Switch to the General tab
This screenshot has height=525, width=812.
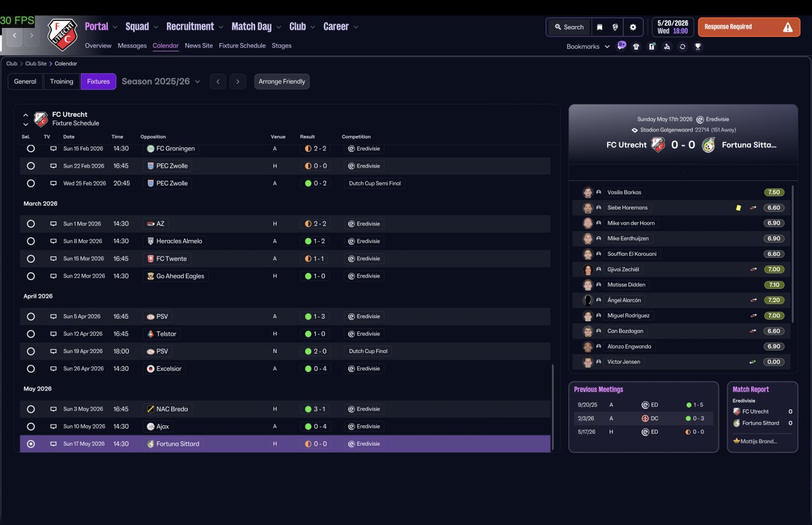[25, 81]
